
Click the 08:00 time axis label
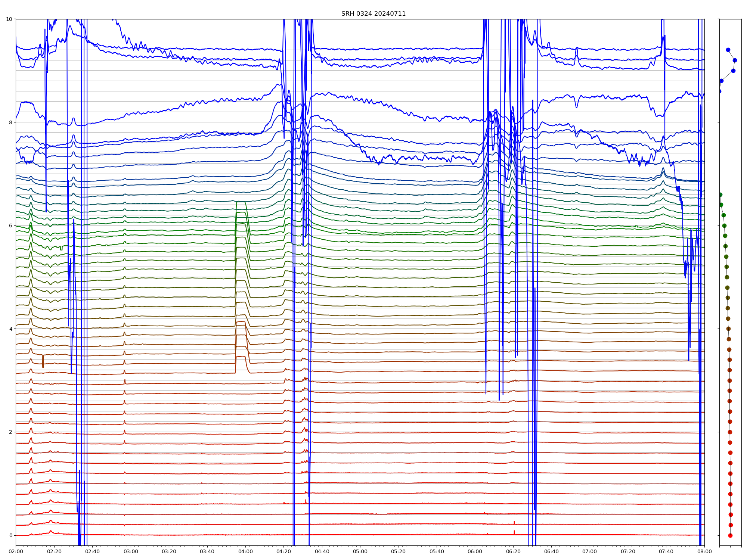[704, 551]
